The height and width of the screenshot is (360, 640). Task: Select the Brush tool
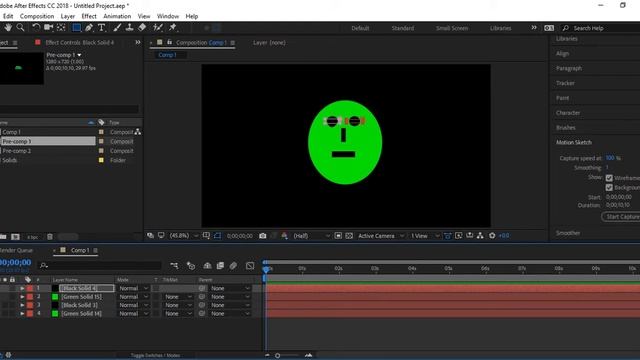point(117,27)
